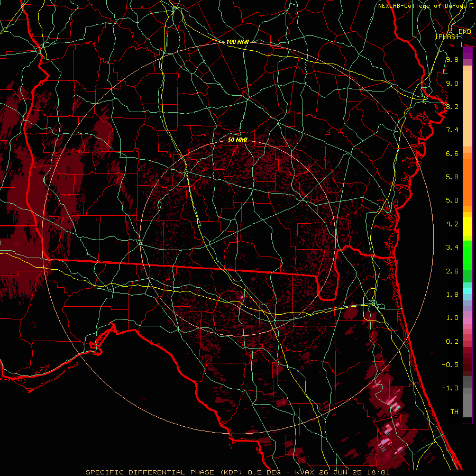
Task: Click the 1.8 scale value
Action: (452, 295)
